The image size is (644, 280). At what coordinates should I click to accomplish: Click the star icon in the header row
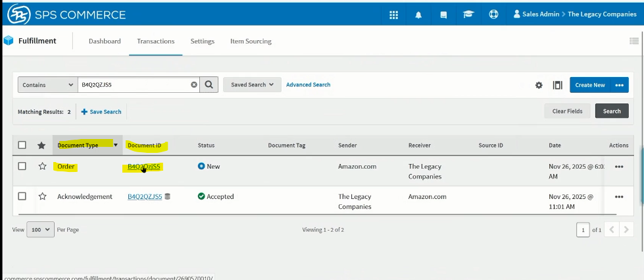click(41, 145)
